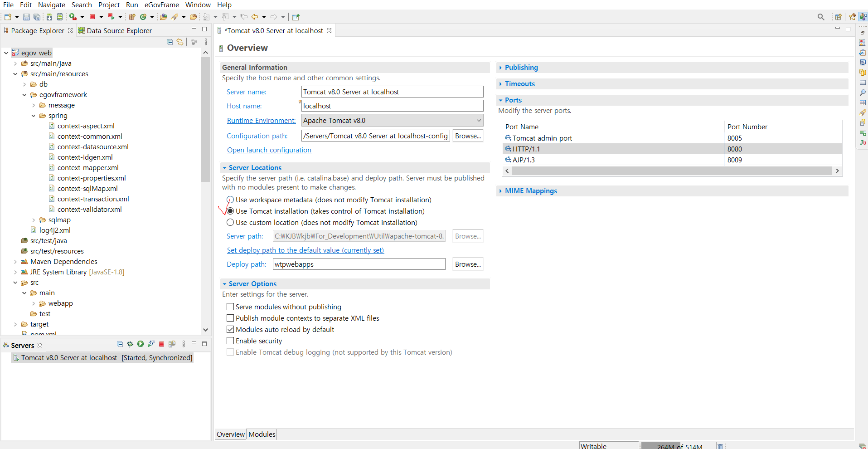The image size is (868, 449).
Task: Start the server in debug mode
Action: (x=130, y=344)
